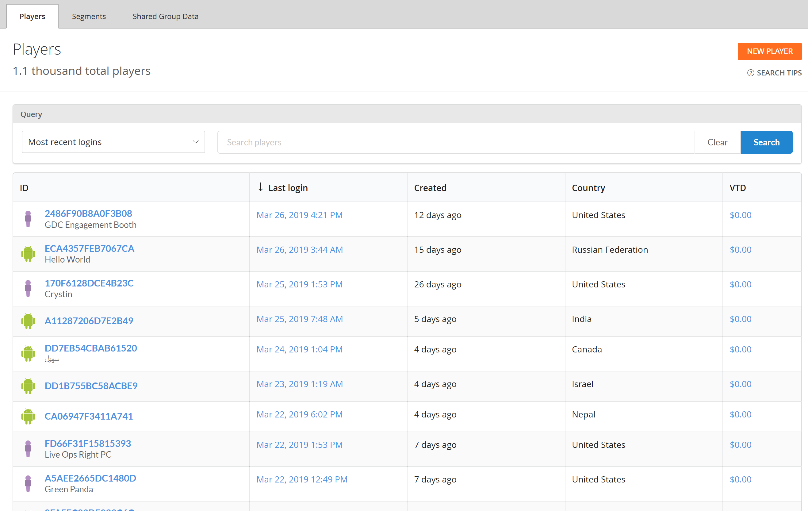Click the purple player icon for 2486F90B8A0F3B08
The width and height of the screenshot is (812, 511).
click(x=28, y=218)
